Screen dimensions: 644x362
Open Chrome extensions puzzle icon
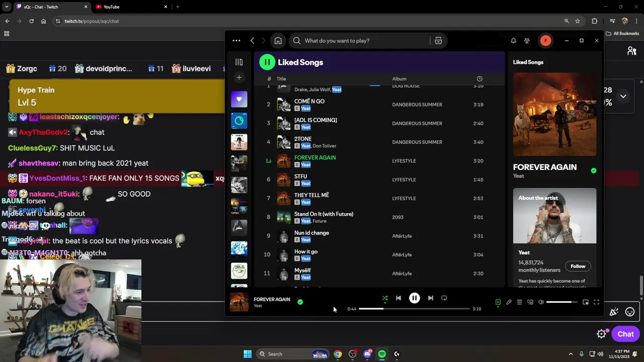click(595, 21)
